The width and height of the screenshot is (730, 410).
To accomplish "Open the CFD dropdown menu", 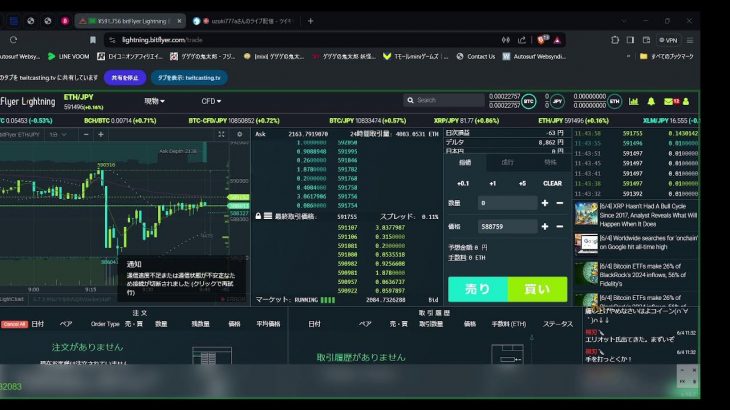I will (211, 101).
